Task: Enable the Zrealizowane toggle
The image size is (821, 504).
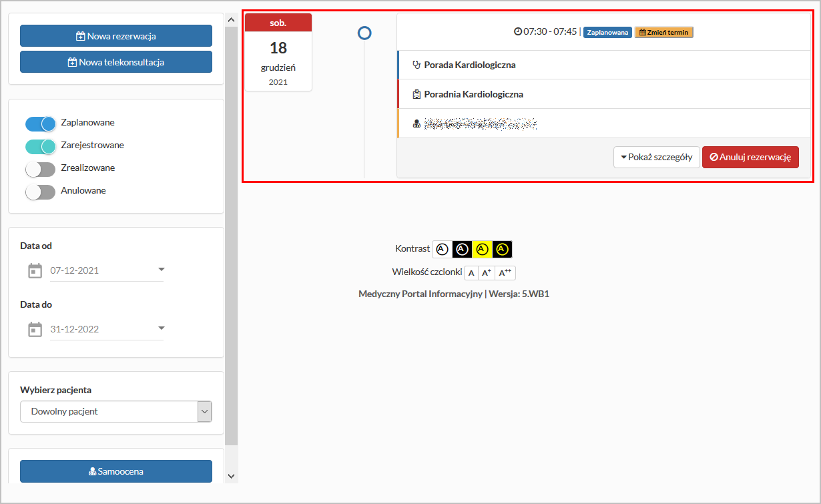Action: coord(40,169)
